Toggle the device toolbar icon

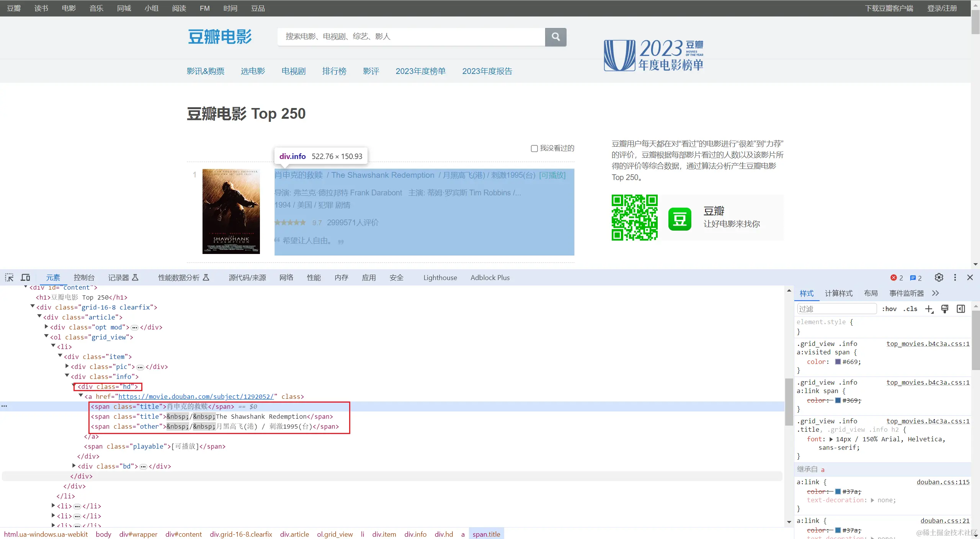(26, 277)
